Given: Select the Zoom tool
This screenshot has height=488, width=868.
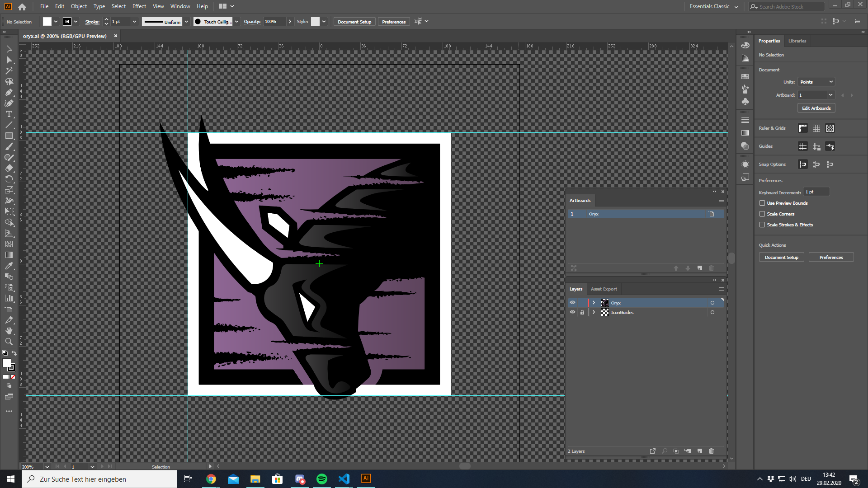Looking at the screenshot, I should (x=9, y=342).
